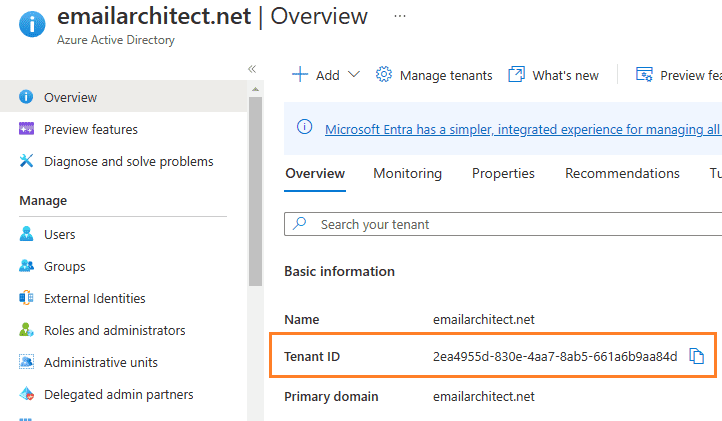Click the Basic information heading

(x=339, y=271)
